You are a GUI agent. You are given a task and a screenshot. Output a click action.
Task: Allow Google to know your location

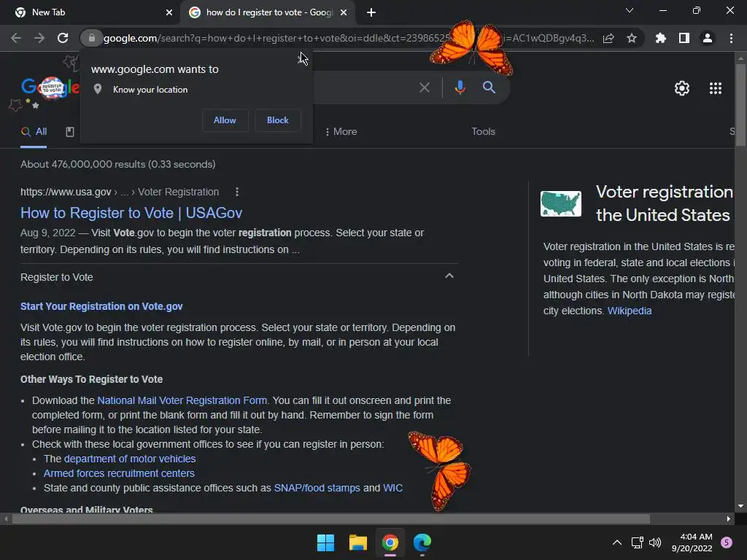point(225,120)
